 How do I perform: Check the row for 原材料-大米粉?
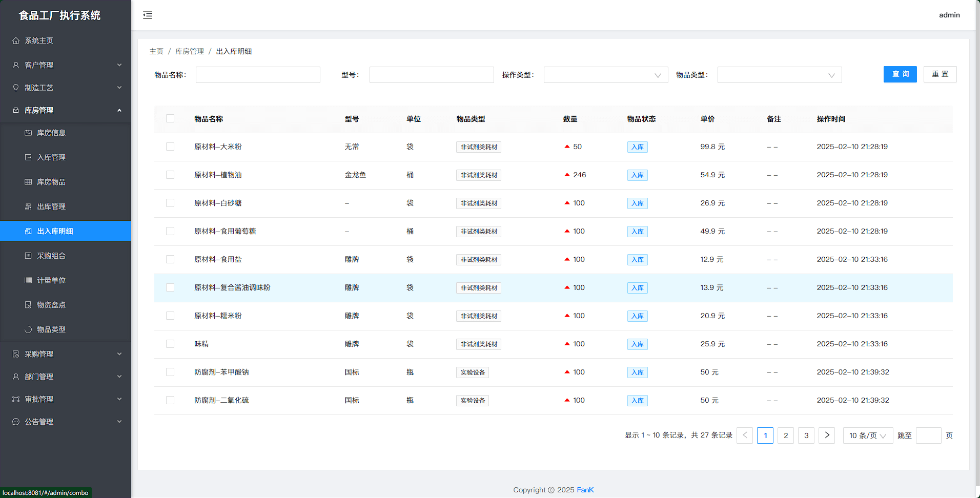click(x=170, y=147)
